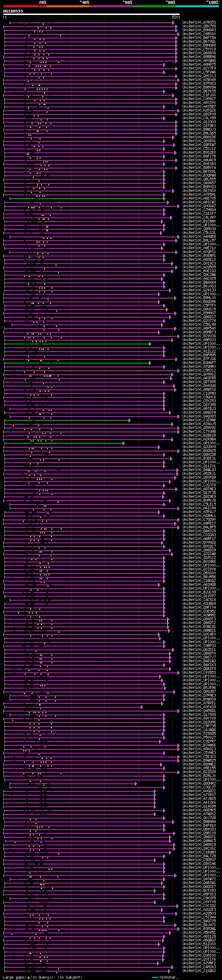Viewport: 222px width, 980px height.
Task: Select label UniRef100_C1EIF7
Action: coord(199,214)
